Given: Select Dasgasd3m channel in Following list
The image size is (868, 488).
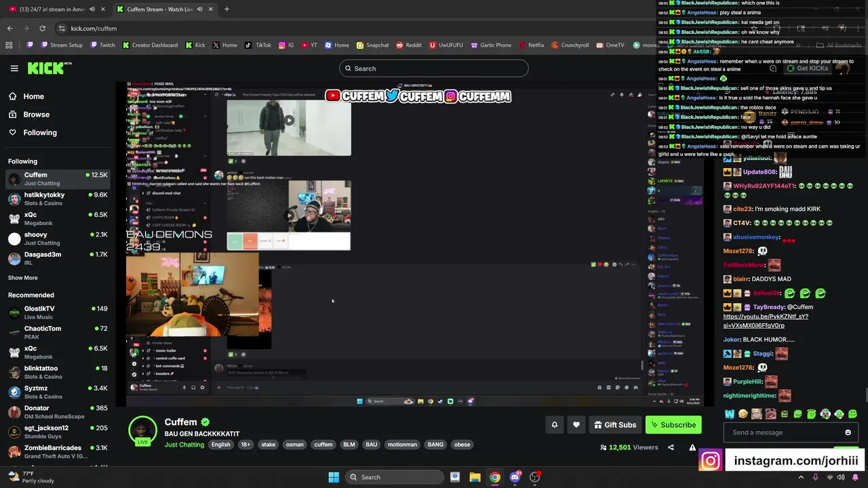Looking at the screenshot, I should click(57, 258).
